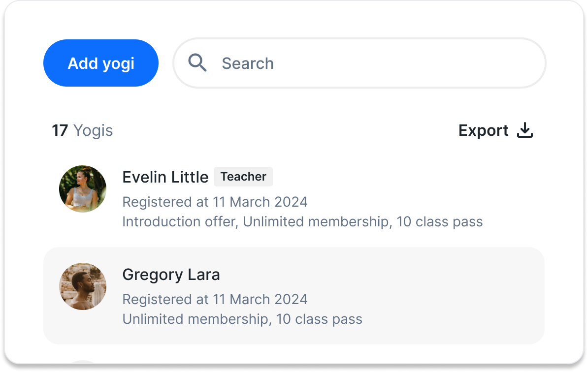Select the Evelin Little name
This screenshot has height=372, width=588.
[165, 177]
